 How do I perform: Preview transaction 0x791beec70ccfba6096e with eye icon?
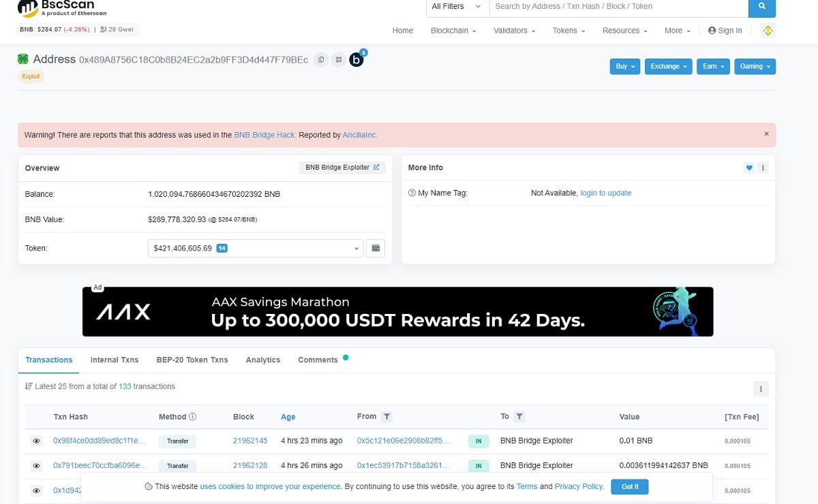point(36,466)
